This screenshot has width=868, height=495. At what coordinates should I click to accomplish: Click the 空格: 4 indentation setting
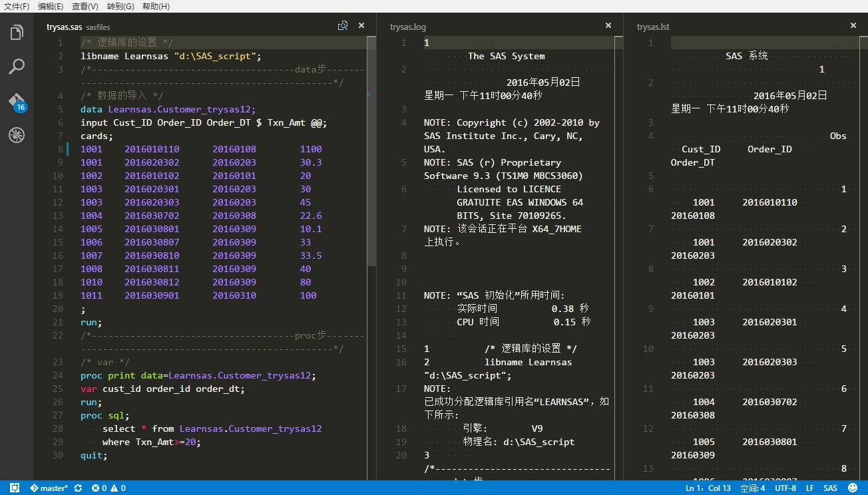753,488
